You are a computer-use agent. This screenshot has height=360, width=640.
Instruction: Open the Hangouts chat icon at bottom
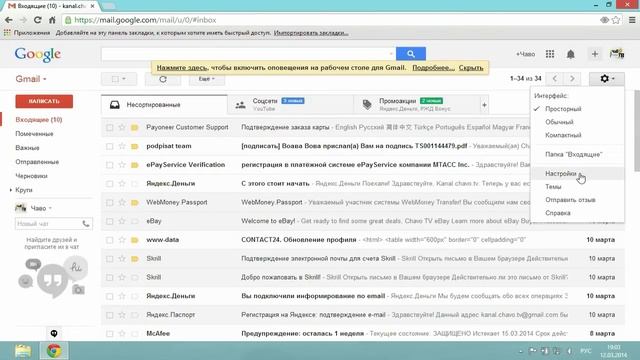point(54,333)
